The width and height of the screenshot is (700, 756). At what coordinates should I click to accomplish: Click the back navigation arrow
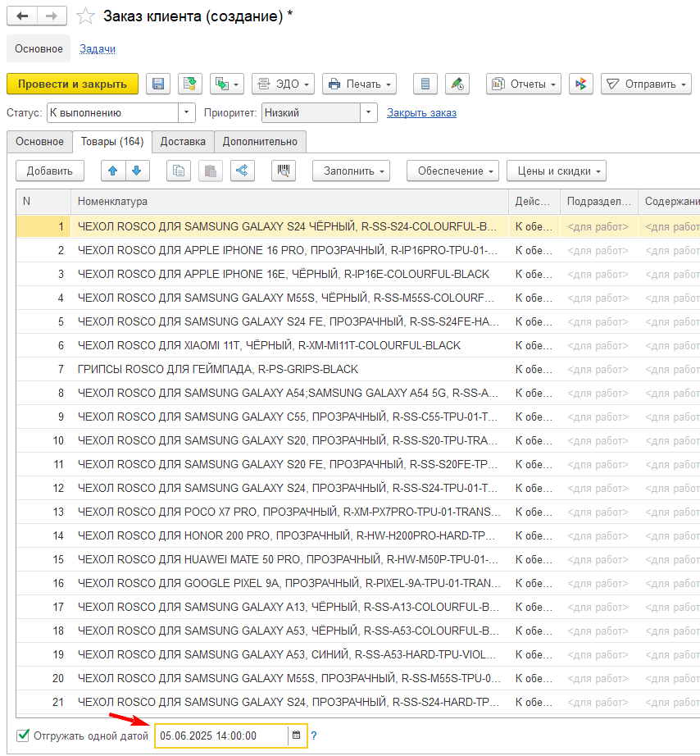tap(22, 16)
